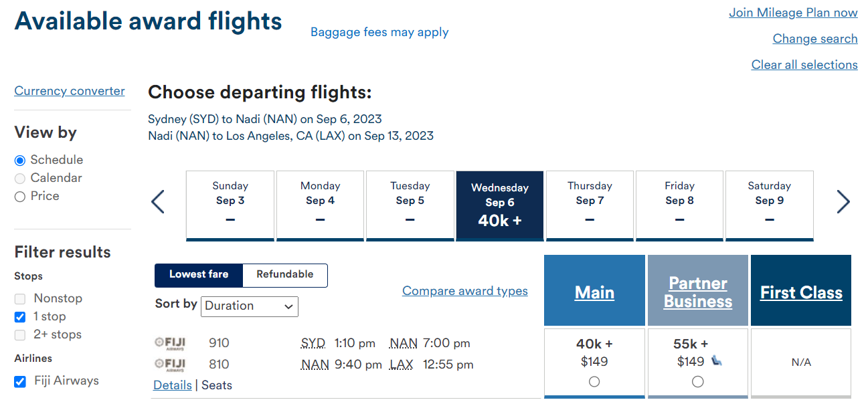Viewport: 868px width, 400px height.
Task: Switch view to Calendar
Action: click(20, 178)
